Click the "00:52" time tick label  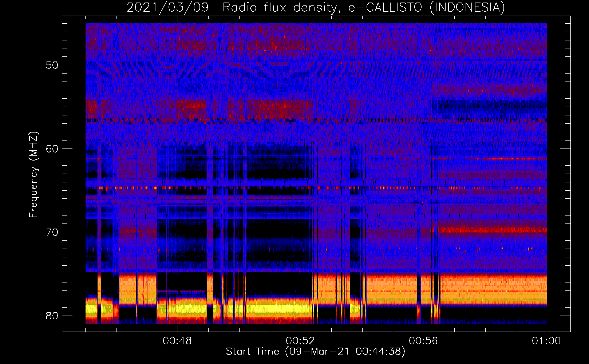(300, 341)
